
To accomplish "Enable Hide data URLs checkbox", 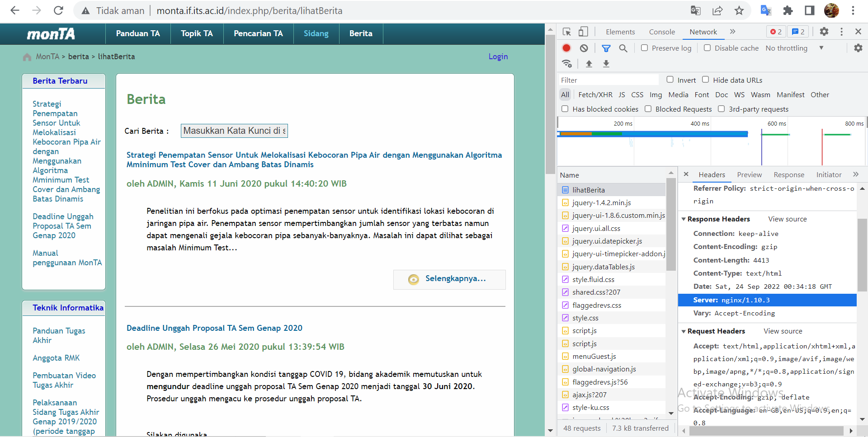I will click(x=706, y=80).
